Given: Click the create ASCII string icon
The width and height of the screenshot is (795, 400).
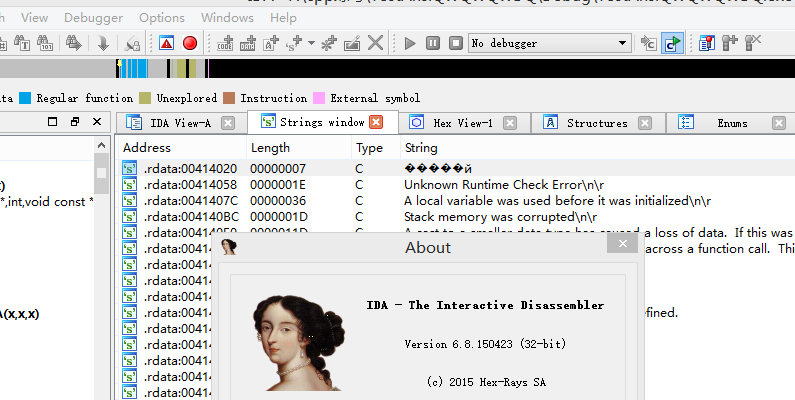Looking at the screenshot, I should [271, 43].
